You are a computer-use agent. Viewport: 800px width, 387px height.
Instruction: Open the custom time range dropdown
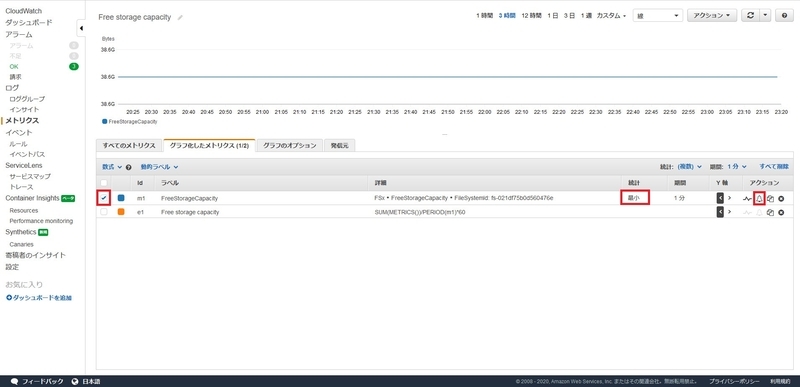611,16
